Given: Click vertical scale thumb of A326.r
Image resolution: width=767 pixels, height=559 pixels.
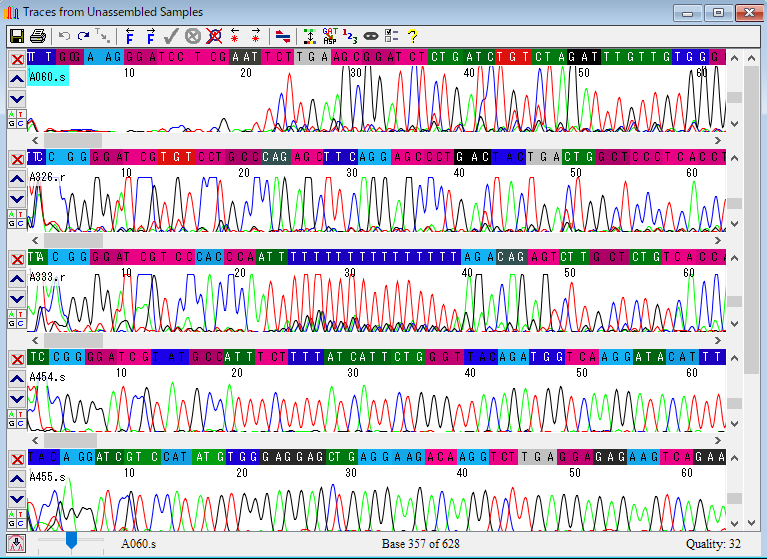Looking at the screenshot, I should (734, 203).
